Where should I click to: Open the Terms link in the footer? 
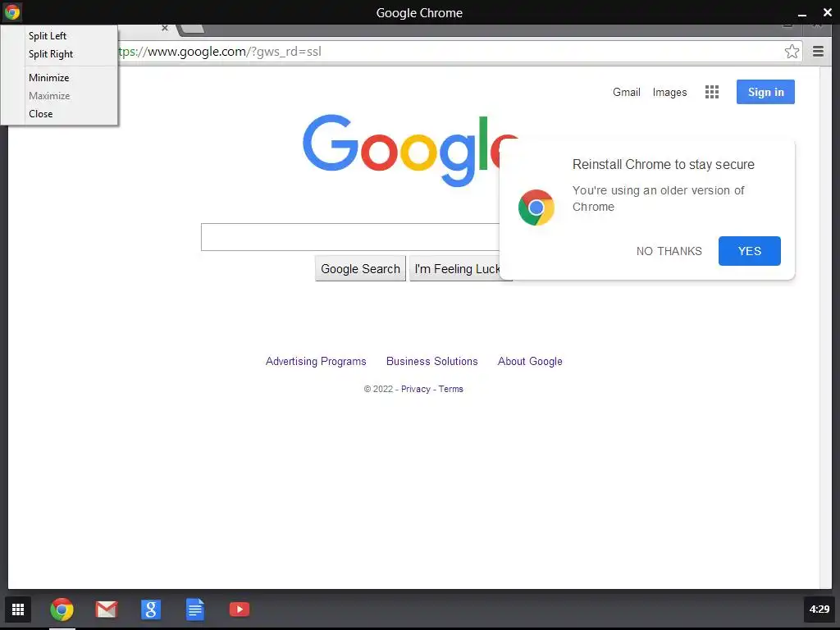(450, 389)
